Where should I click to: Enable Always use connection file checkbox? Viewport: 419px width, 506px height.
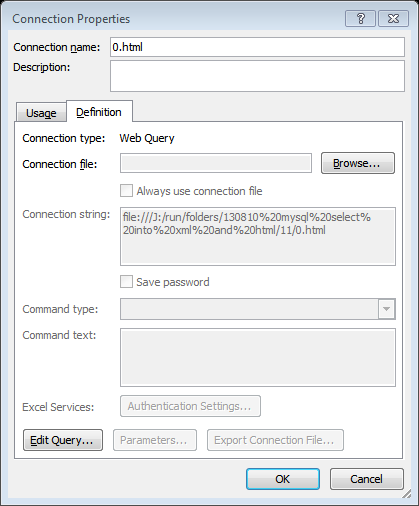tap(126, 191)
